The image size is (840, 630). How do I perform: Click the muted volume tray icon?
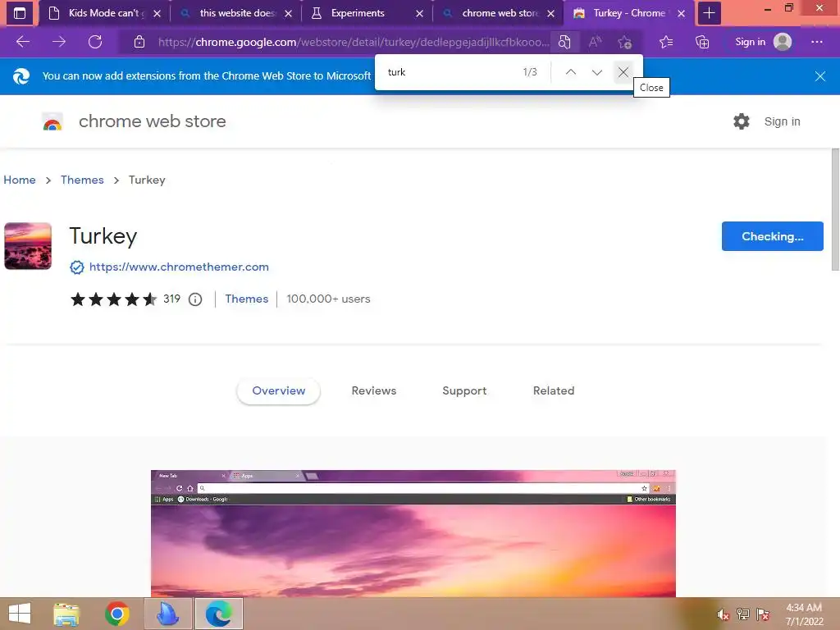[724, 614]
